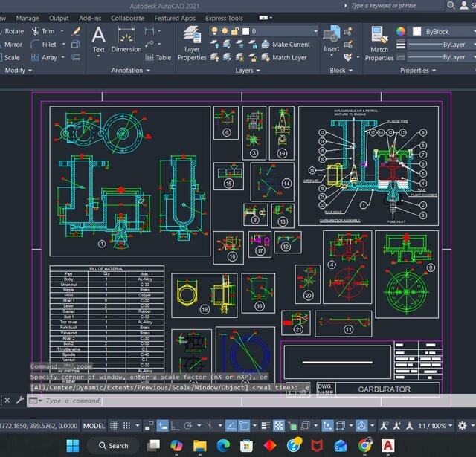Image resolution: width=476 pixels, height=457 pixels.
Task: Open the Array tool dropdown arrow
Action: point(62,57)
